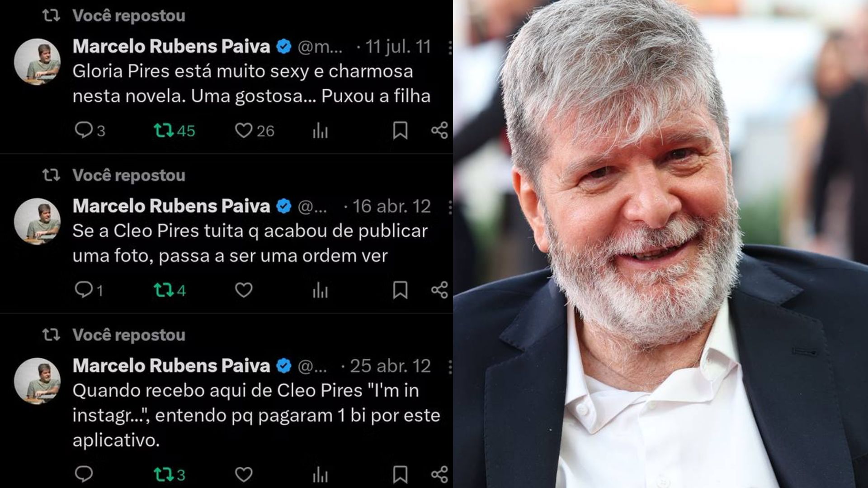Screen dimensions: 868x488
Task: Open Marcelo Rubens Paiva profile from first tweet
Action: tap(171, 47)
